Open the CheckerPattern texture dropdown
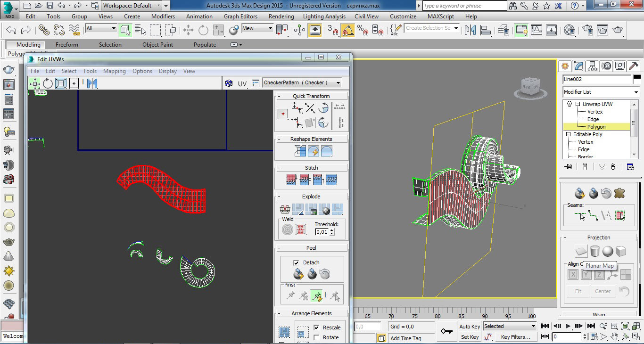The width and height of the screenshot is (644, 344). [x=338, y=83]
